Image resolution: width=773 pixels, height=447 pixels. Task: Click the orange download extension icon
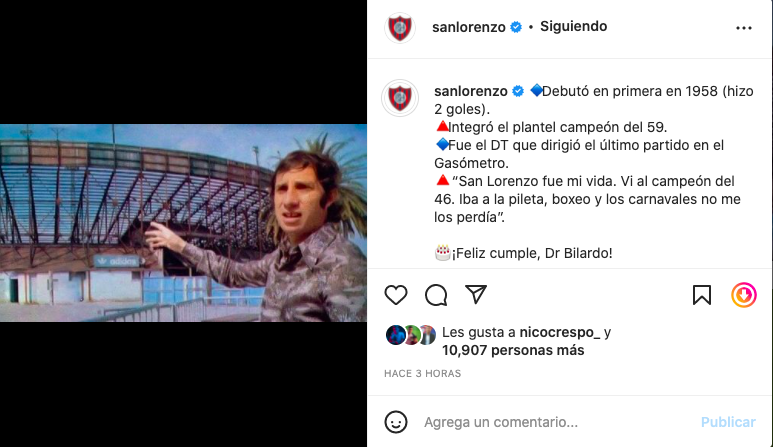(743, 295)
